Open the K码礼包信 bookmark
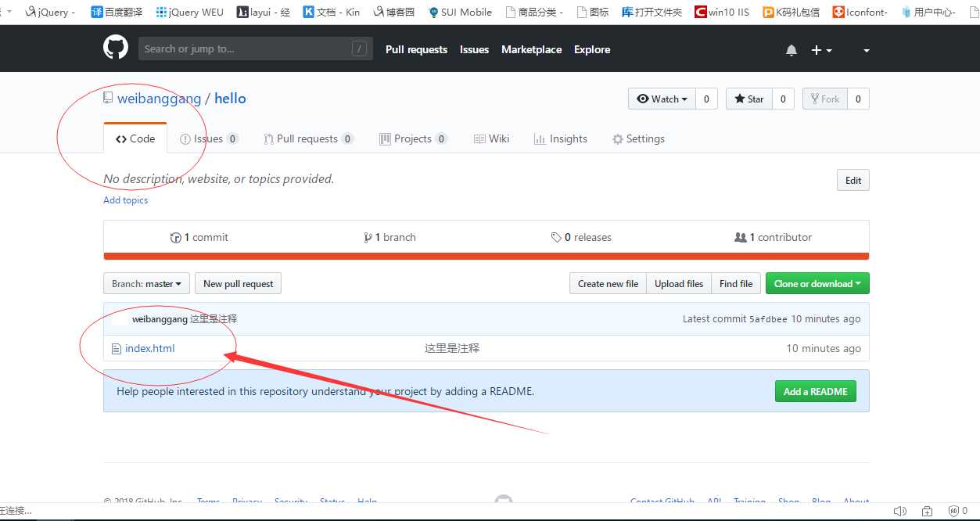Viewport: 980px width, 521px height. 791,12
